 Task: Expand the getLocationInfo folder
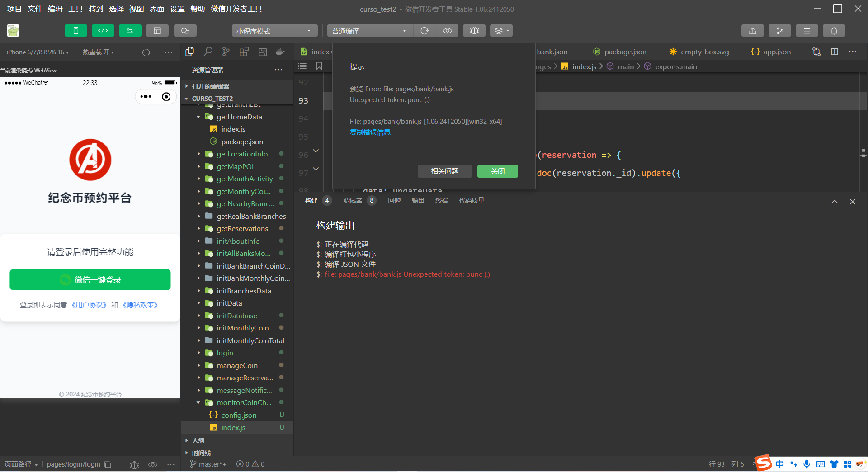point(237,154)
